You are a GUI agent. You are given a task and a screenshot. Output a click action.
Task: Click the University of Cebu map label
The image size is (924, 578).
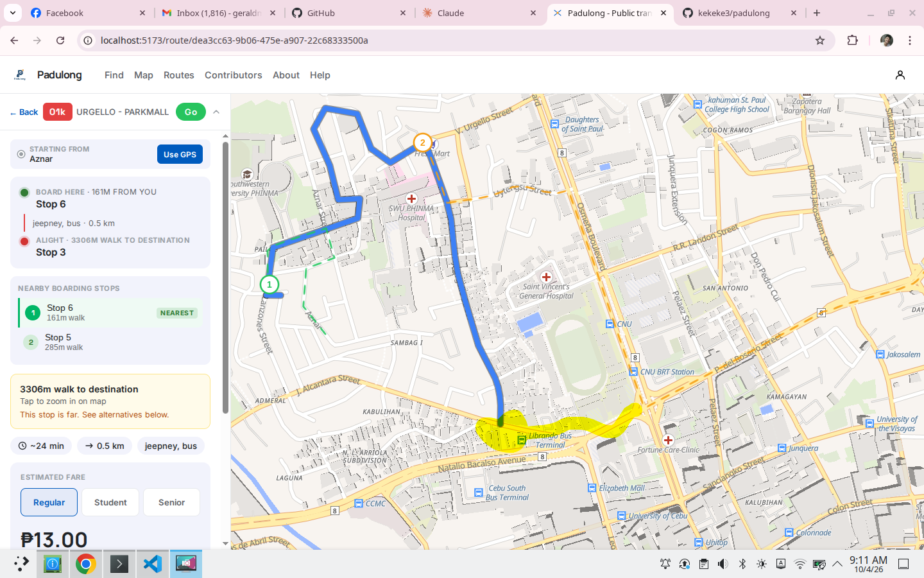click(x=658, y=516)
